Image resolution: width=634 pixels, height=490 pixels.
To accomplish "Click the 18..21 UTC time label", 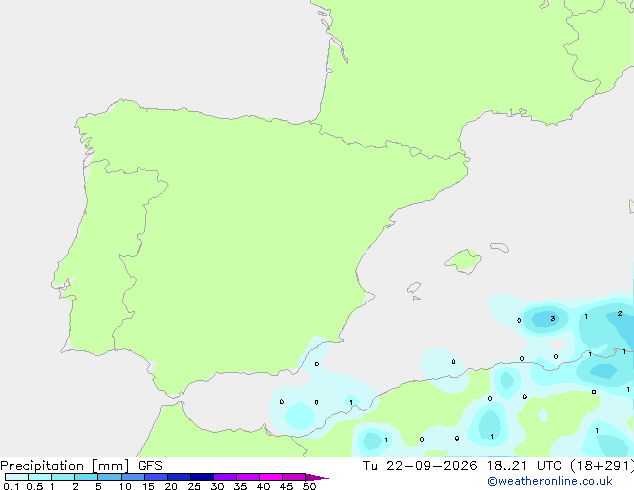I will coord(524,466).
